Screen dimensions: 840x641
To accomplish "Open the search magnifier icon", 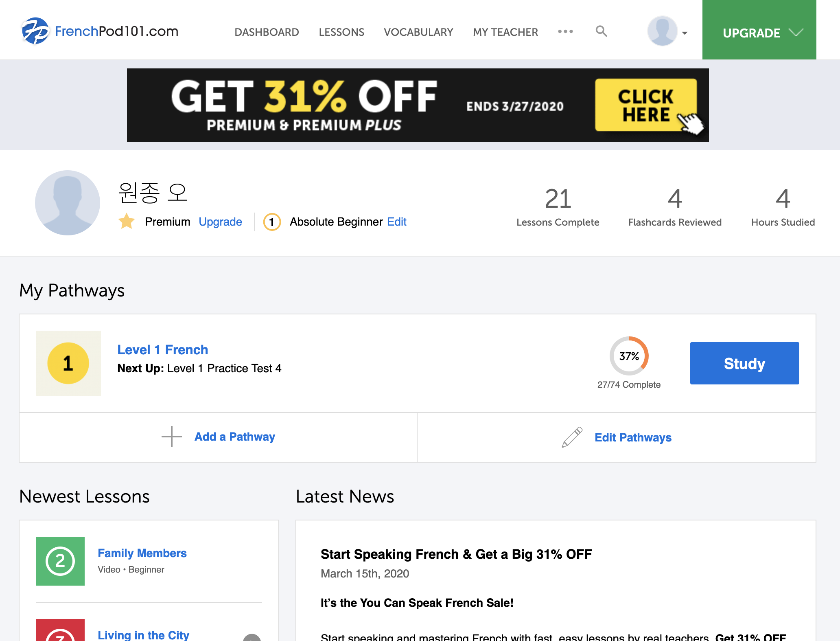I will pos(601,31).
